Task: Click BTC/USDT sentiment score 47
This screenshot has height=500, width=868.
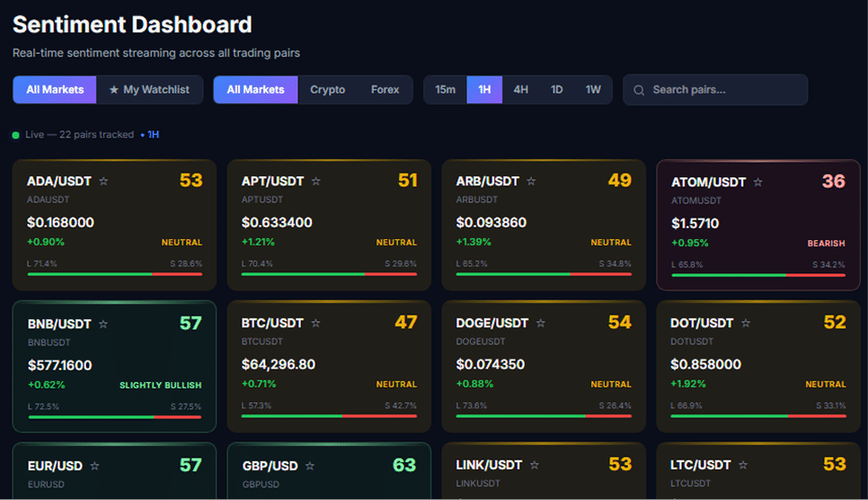Action: (406, 322)
